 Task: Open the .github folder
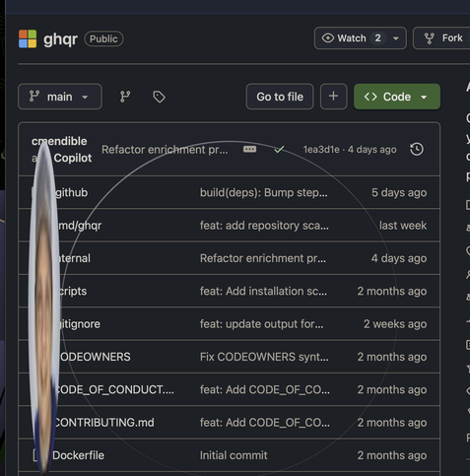tap(71, 192)
